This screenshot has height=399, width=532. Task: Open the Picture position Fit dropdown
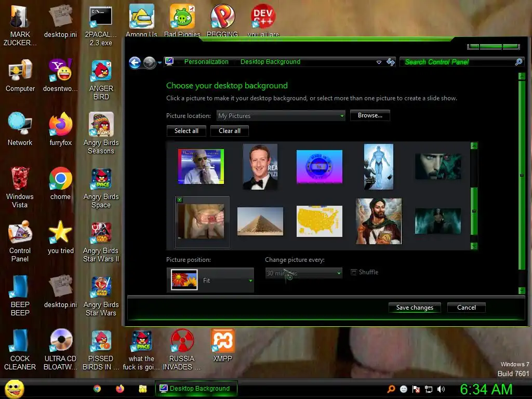210,280
